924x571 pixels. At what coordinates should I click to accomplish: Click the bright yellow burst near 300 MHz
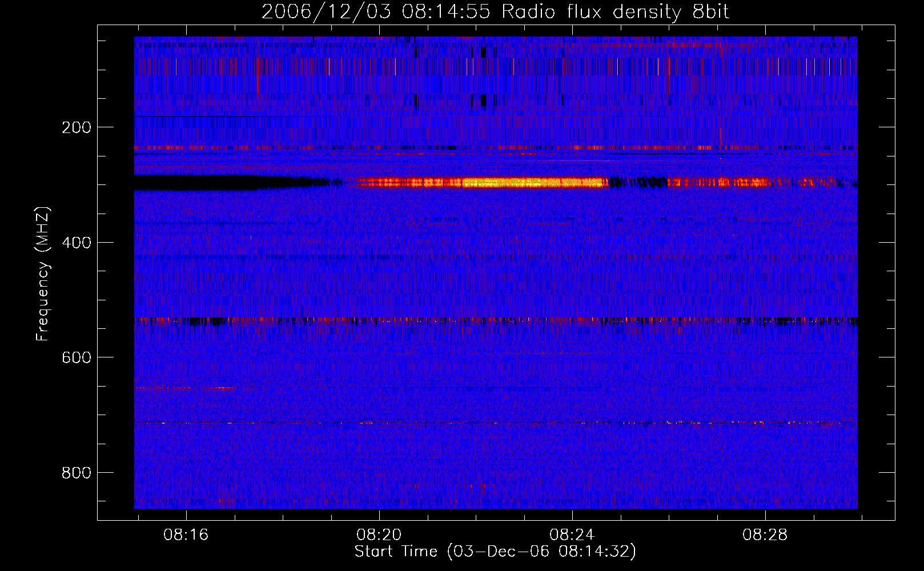[x=534, y=183]
